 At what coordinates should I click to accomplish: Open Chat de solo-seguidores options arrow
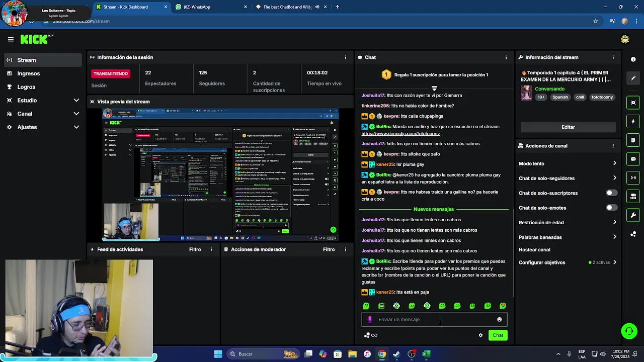(x=614, y=178)
